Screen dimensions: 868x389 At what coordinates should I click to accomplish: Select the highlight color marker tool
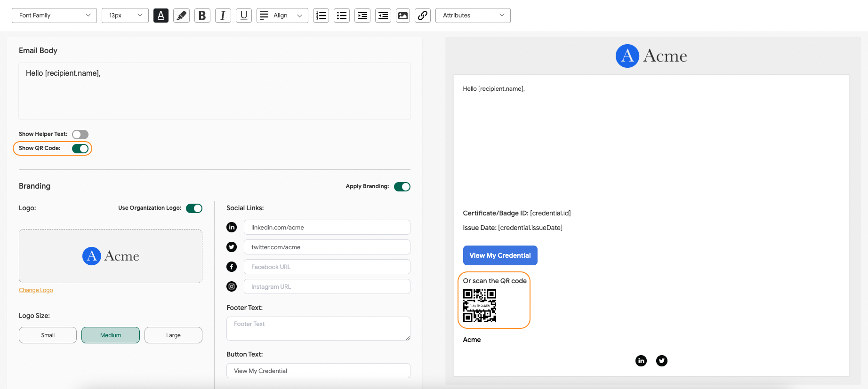point(182,16)
